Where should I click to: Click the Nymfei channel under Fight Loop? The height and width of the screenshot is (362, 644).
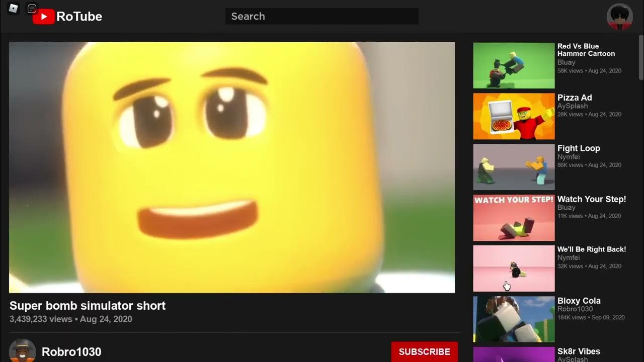point(569,157)
